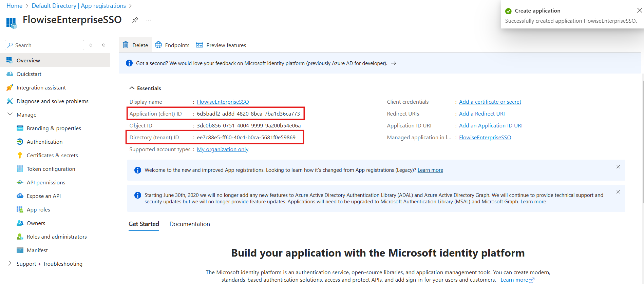Open the Manifest editor

point(37,250)
